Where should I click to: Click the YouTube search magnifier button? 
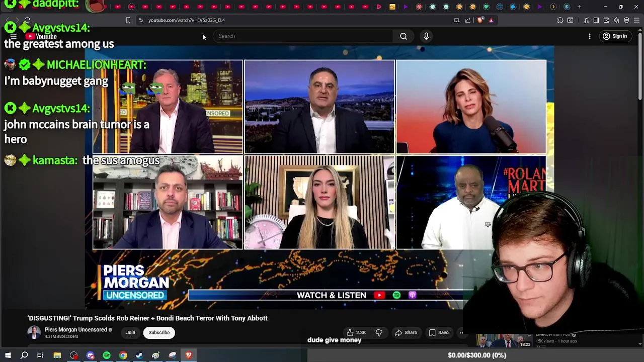404,36
